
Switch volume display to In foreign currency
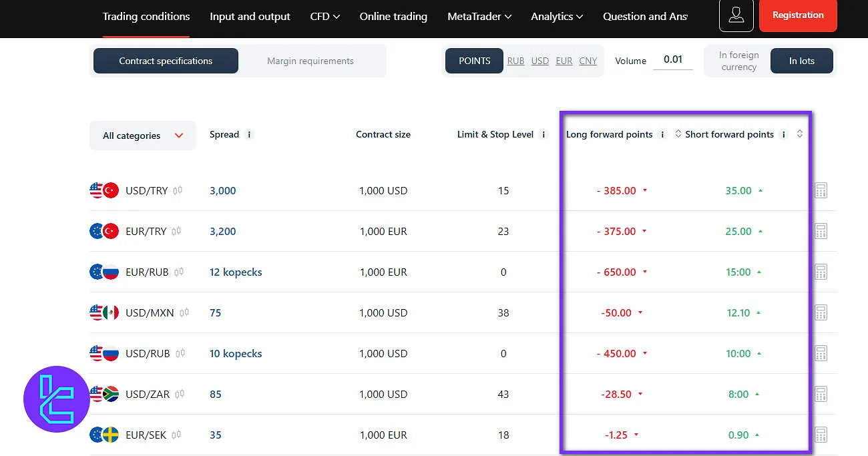pos(737,60)
